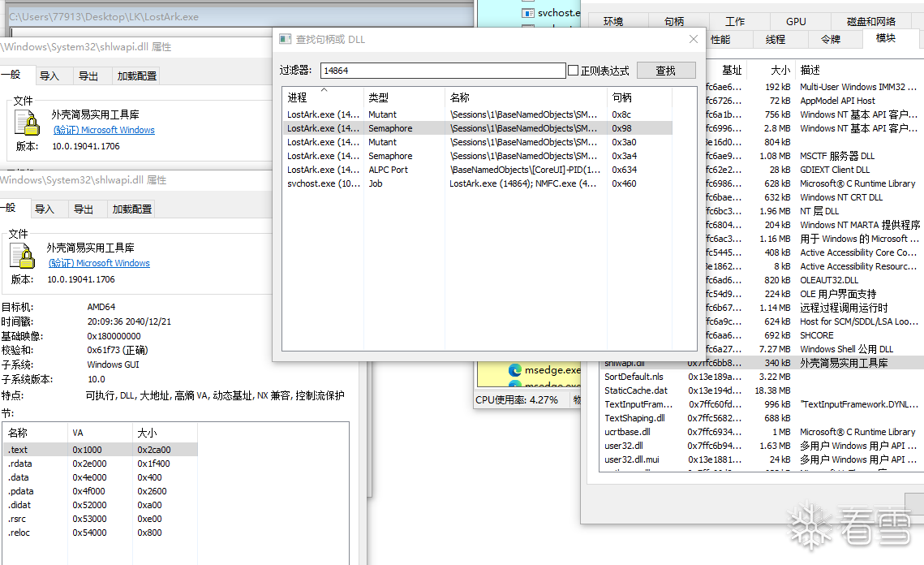Switch to the 磁盘和网络 tab
The height and width of the screenshot is (565, 924).
click(871, 22)
